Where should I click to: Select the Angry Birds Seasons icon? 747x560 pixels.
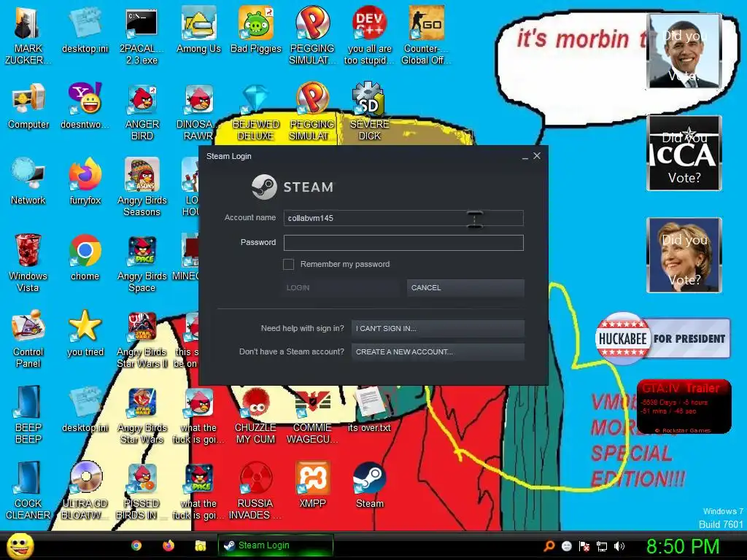tap(142, 187)
